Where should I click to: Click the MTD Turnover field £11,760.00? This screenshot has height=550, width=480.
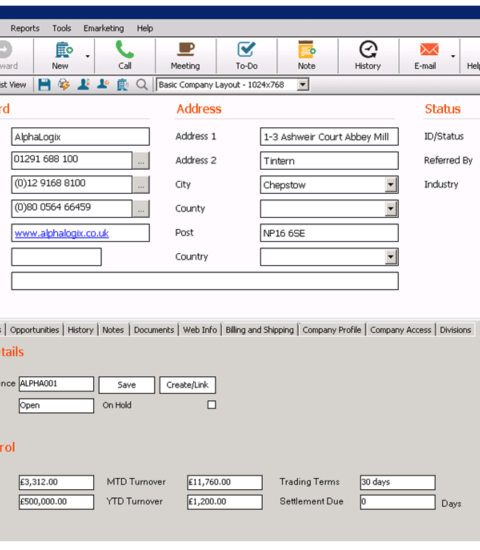pos(225,482)
